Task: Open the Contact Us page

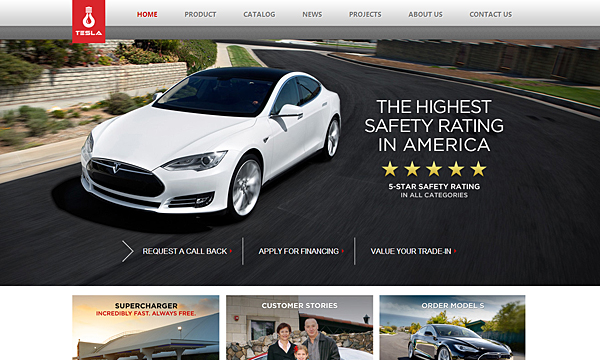Action: click(491, 15)
